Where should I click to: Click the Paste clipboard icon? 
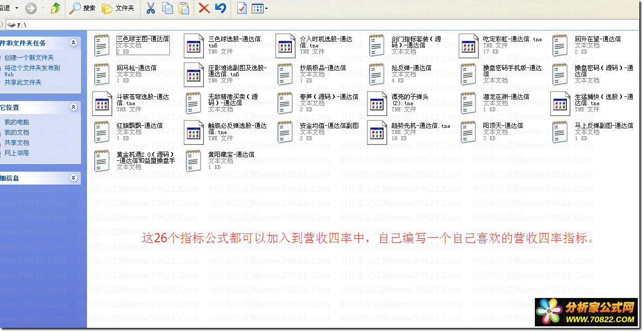click(183, 8)
